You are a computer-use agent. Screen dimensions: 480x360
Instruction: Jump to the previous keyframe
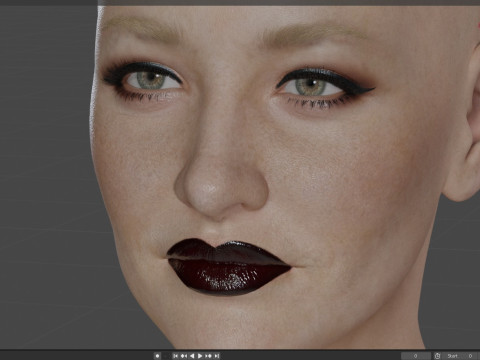click(184, 356)
